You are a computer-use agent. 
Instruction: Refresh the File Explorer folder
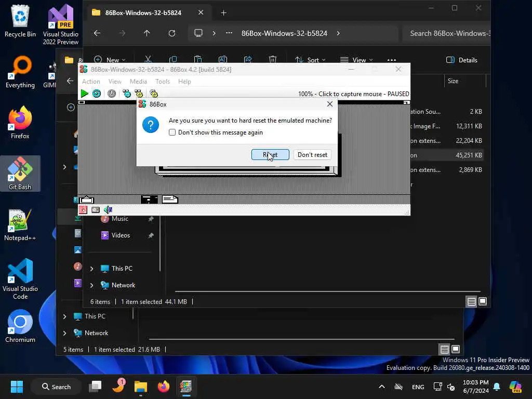[172, 33]
